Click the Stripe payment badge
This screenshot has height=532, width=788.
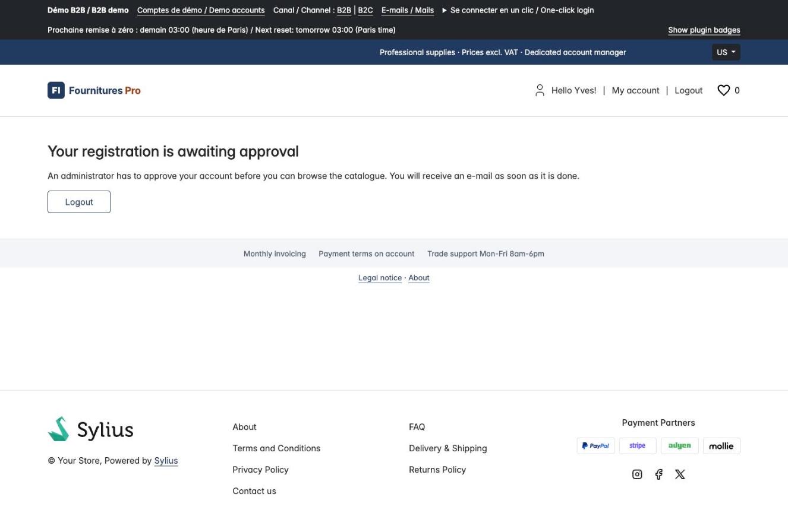point(638,446)
